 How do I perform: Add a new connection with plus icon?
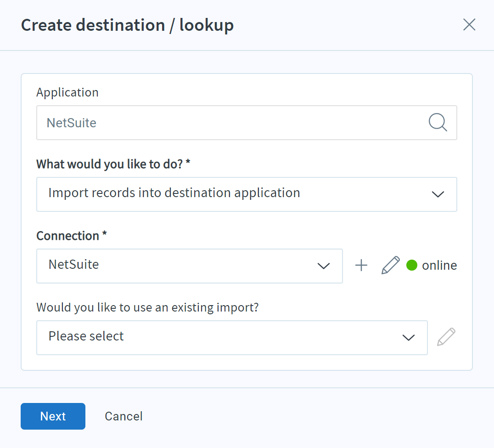point(361,266)
